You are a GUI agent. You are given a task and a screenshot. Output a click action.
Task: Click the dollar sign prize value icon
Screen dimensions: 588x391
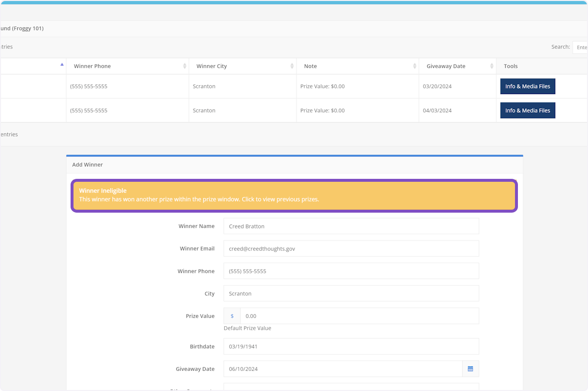coord(232,316)
